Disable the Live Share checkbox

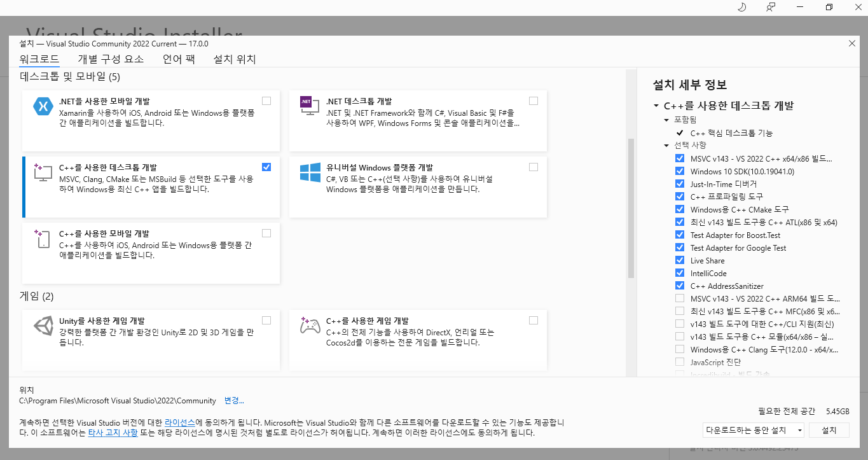point(679,260)
